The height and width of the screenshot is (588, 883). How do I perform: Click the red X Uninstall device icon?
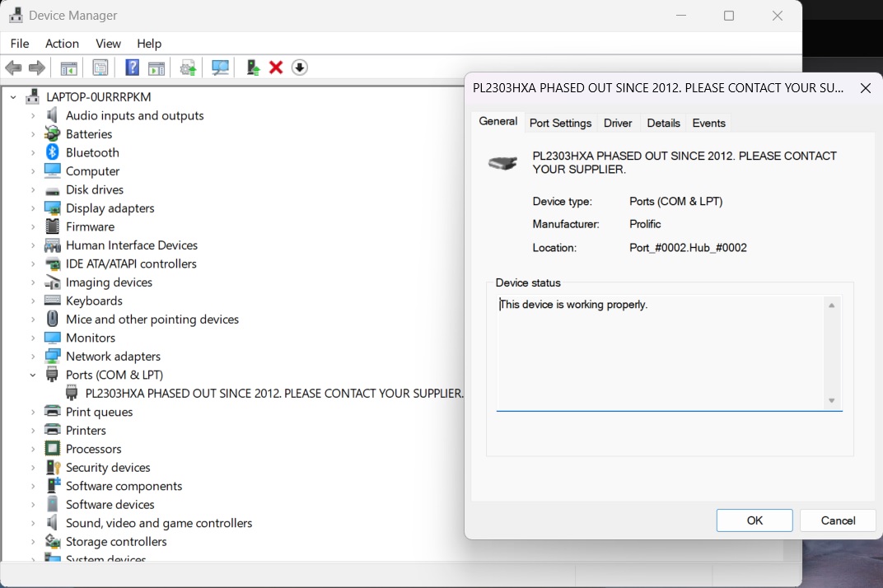(x=276, y=68)
